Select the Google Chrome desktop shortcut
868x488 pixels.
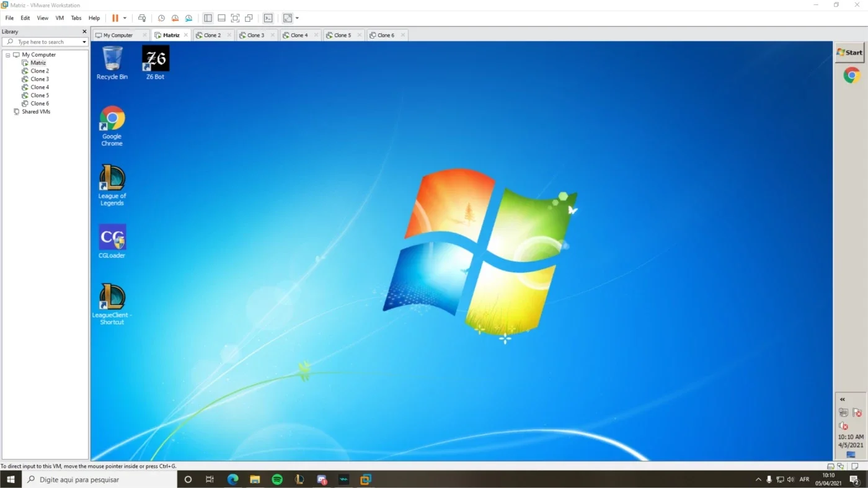(112, 126)
